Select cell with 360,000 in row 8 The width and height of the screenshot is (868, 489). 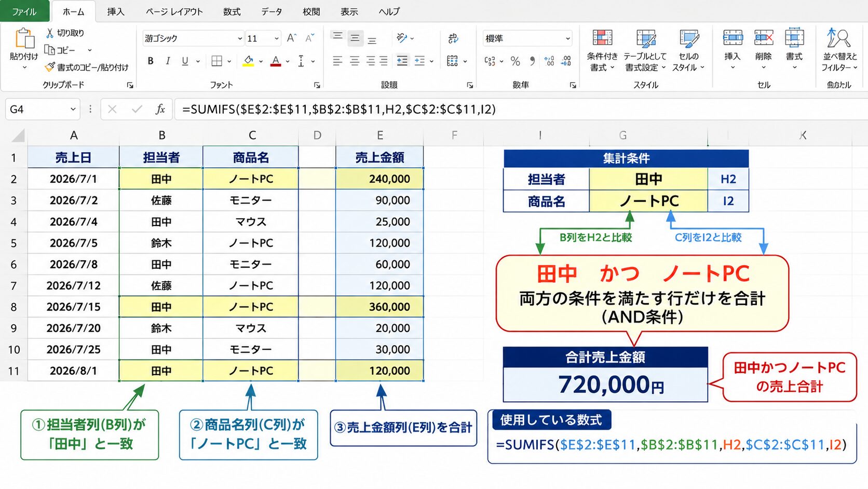[380, 307]
